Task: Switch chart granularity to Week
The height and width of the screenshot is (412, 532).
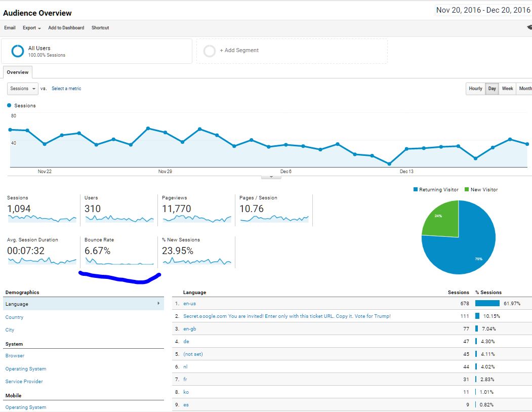Action: [x=507, y=89]
